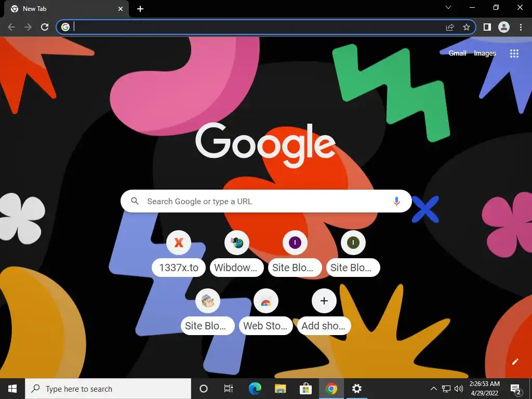Image resolution: width=532 pixels, height=399 pixels.
Task: Click the browser back arrow
Action: (x=11, y=27)
